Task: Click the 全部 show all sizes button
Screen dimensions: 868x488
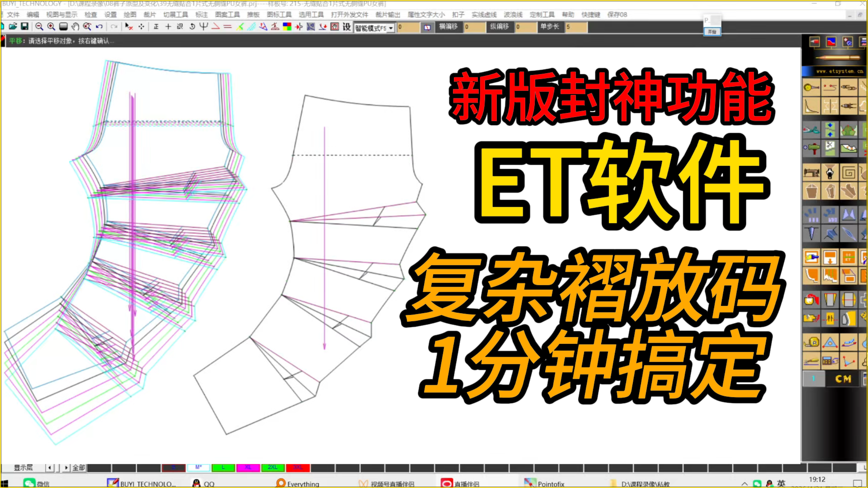Action: click(78, 468)
